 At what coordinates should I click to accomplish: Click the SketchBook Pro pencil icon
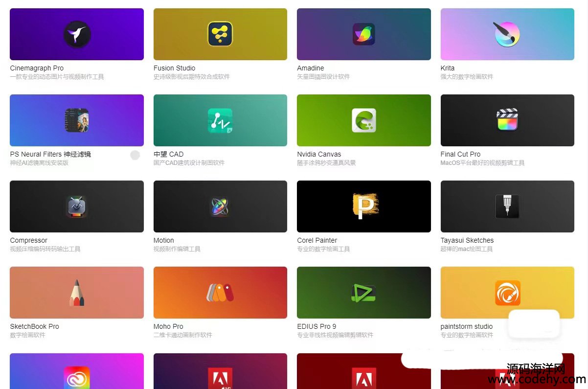(77, 293)
